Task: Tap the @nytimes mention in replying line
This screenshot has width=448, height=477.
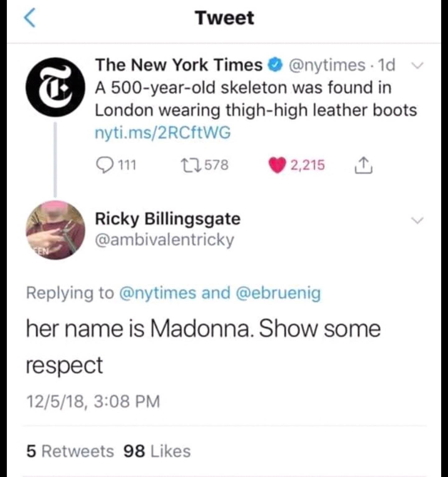Action: point(158,293)
